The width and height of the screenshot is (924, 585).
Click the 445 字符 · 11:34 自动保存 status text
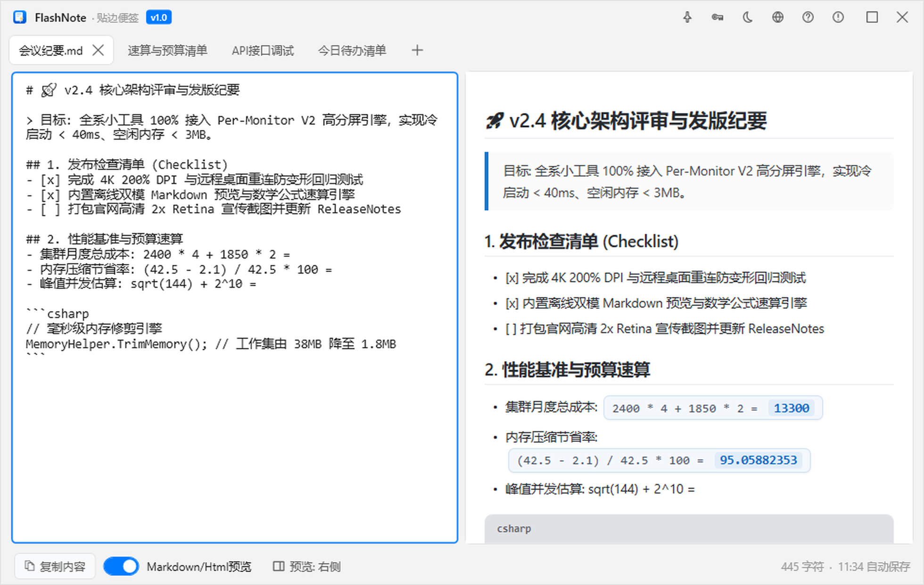pyautogui.click(x=845, y=567)
